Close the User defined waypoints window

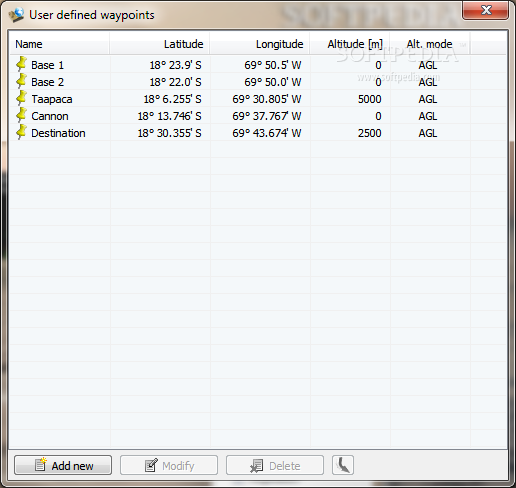pos(486,10)
